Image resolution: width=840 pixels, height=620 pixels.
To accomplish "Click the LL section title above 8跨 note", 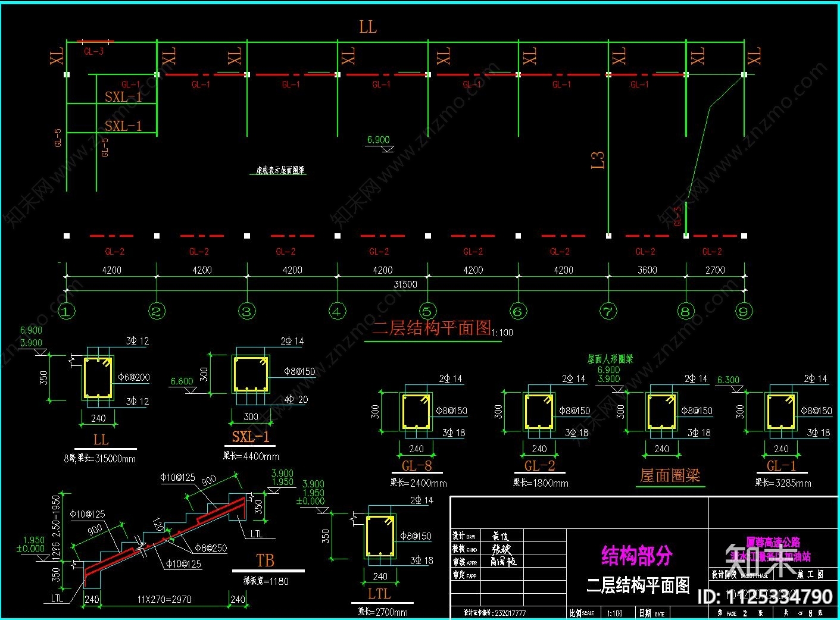I will point(101,440).
